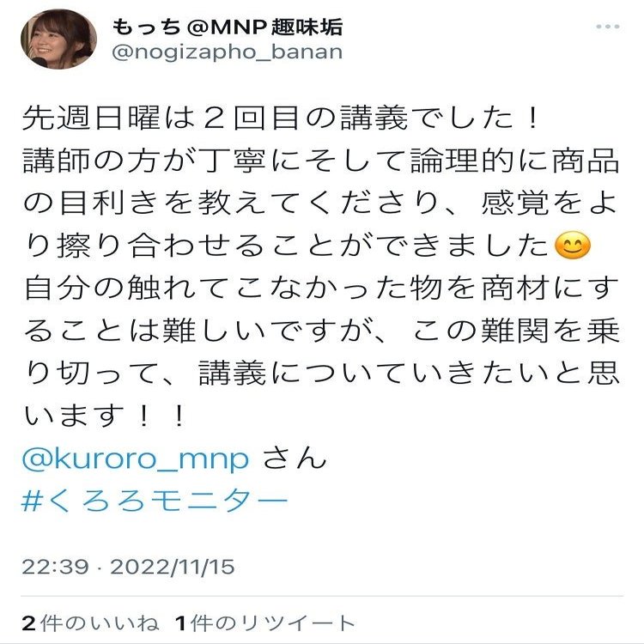The height and width of the screenshot is (644, 644).
Task: Click the first tweet line 先週日曜は2回目の講義でした
Action: tap(280, 118)
